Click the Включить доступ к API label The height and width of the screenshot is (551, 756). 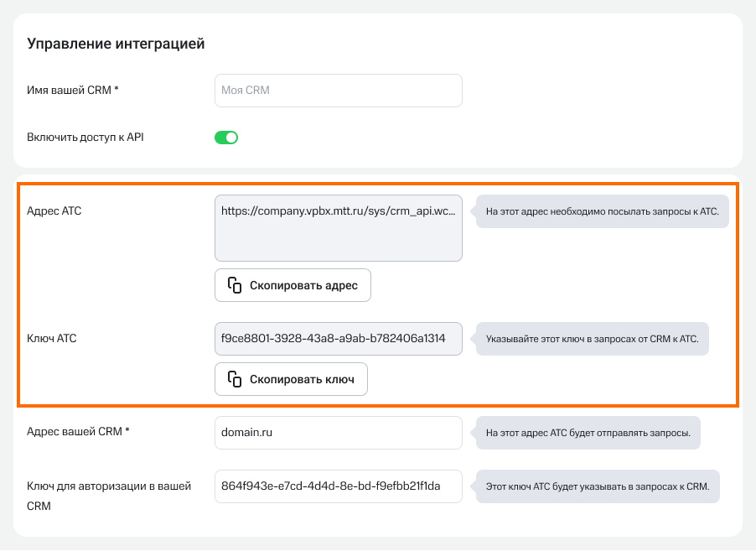(x=85, y=137)
